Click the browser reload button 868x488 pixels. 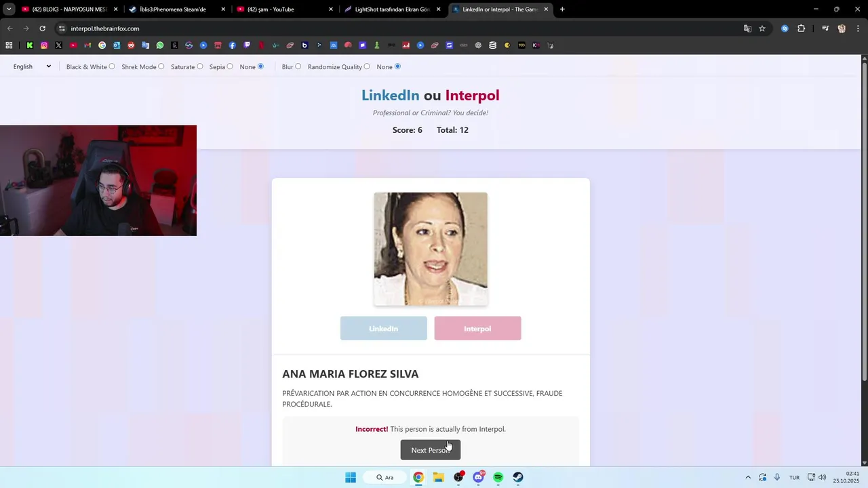tap(42, 28)
